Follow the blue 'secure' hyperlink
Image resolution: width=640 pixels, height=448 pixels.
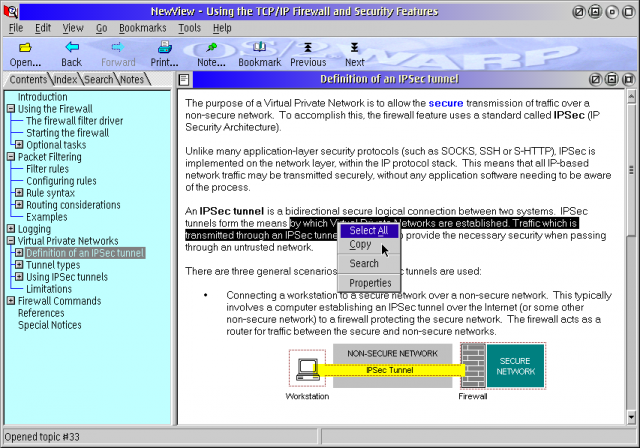click(446, 103)
